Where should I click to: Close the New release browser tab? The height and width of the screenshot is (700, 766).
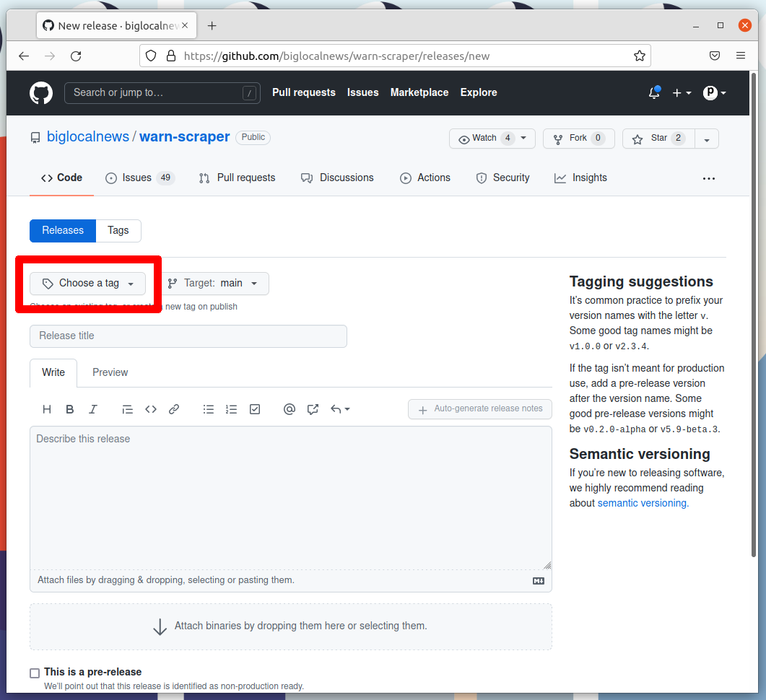coord(185,25)
